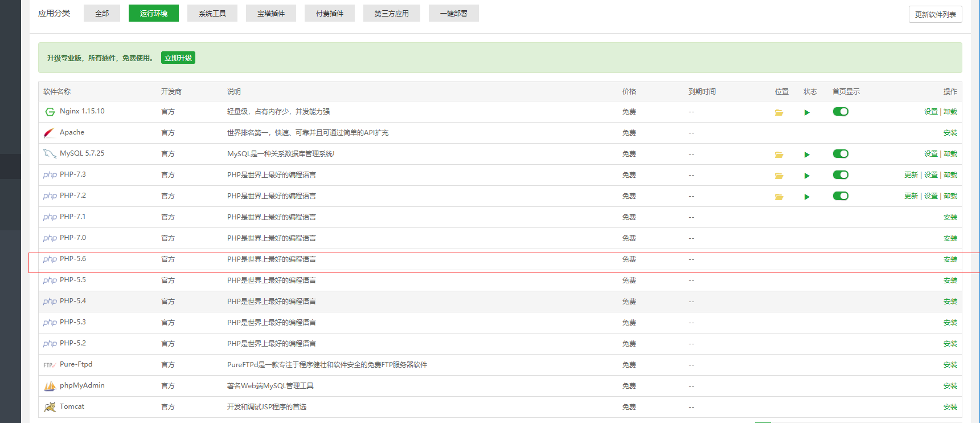This screenshot has width=980, height=423.
Task: Click 卸载 for PHP-7.3
Action: coord(950,175)
